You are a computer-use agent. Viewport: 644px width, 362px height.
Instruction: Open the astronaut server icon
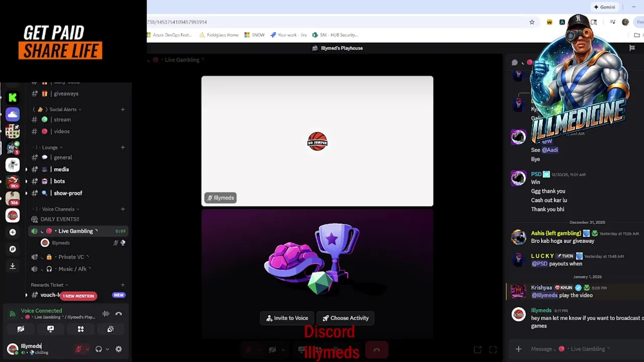point(13,165)
